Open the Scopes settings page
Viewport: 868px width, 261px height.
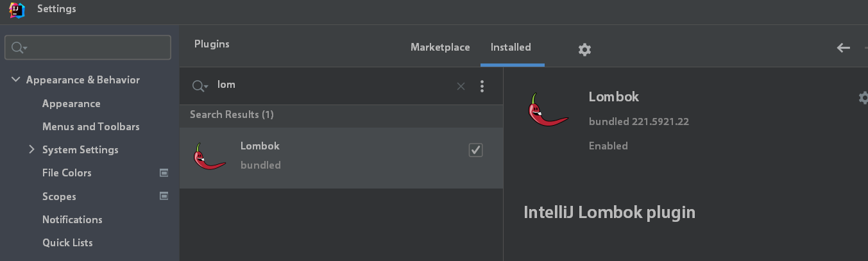tap(59, 196)
